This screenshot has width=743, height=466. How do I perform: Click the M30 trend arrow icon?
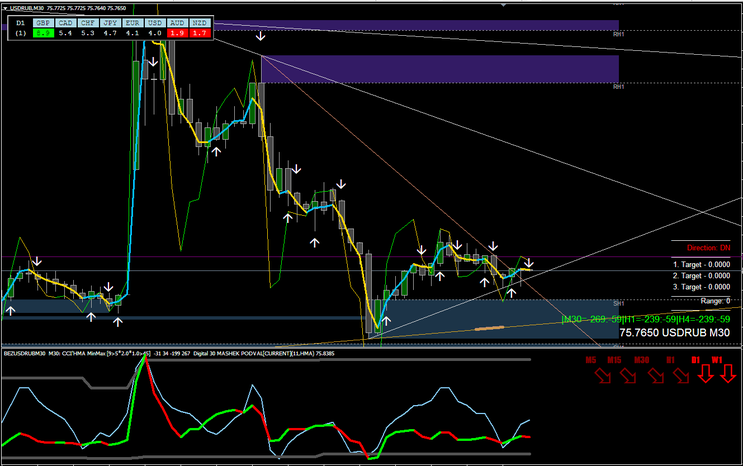656,376
